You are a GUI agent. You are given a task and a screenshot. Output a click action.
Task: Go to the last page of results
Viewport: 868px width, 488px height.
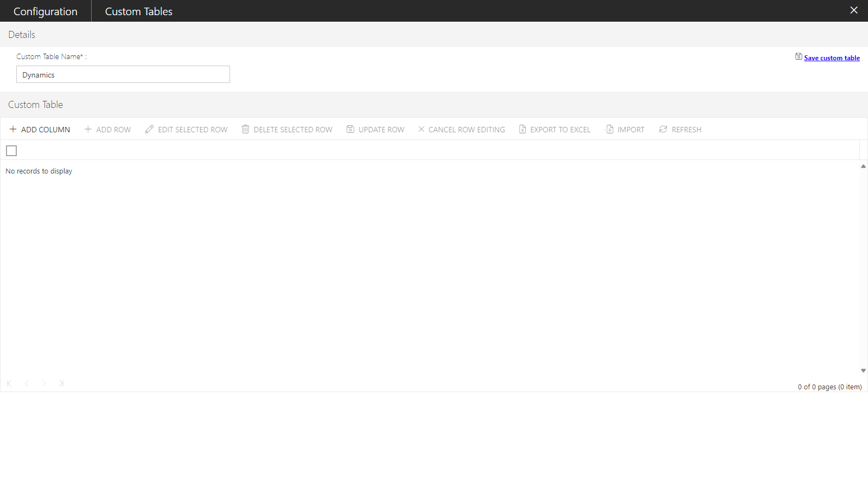[61, 383]
